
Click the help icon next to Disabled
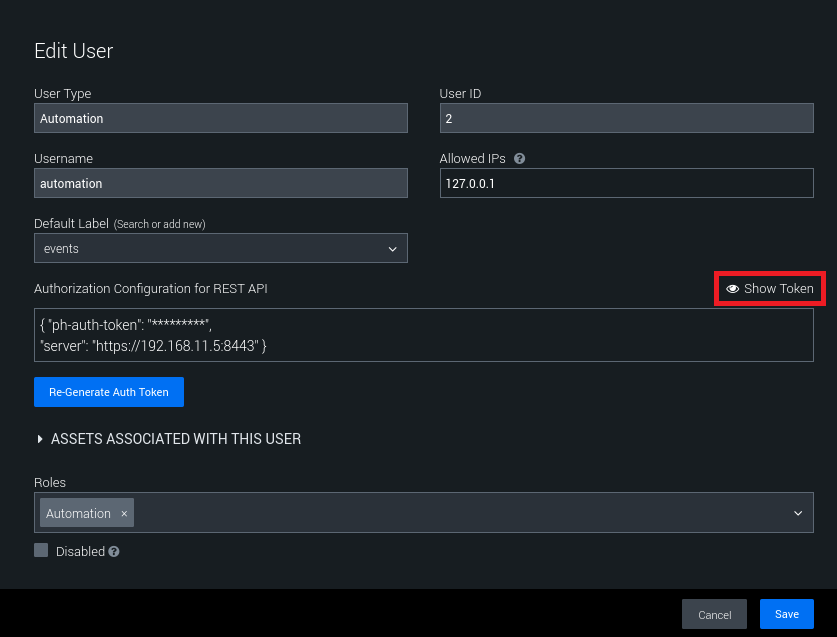[x=114, y=551]
